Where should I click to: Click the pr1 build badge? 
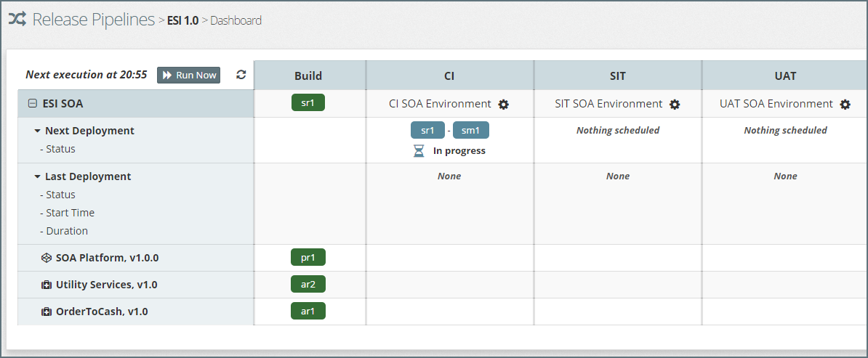point(308,257)
